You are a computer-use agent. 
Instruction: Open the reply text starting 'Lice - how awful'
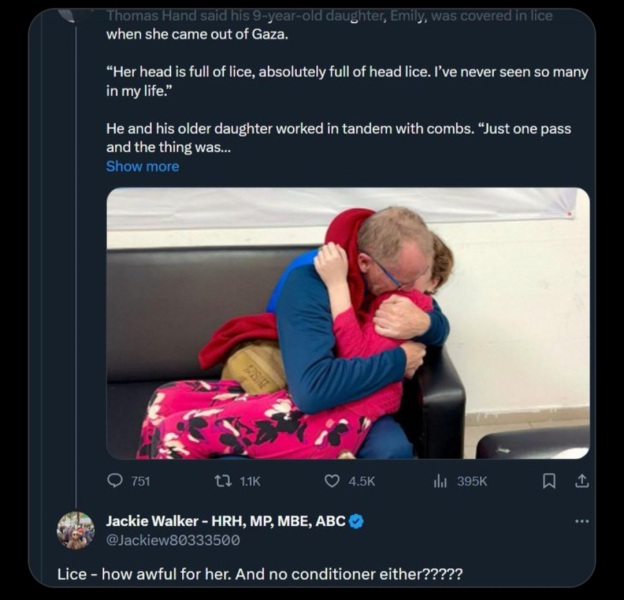[260, 573]
